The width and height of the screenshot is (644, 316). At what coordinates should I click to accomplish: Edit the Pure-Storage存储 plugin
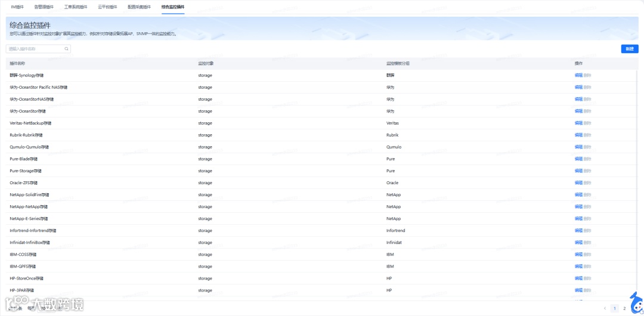coord(578,171)
